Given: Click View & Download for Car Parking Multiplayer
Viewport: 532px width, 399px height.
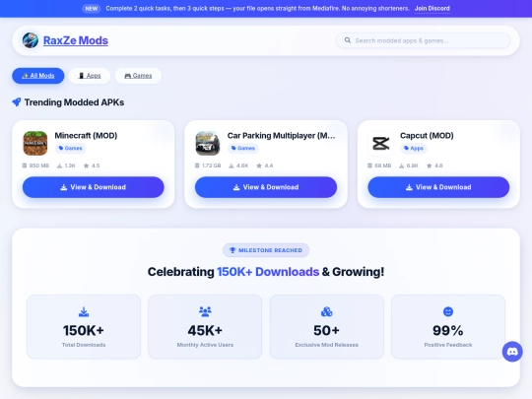Looking at the screenshot, I should [x=266, y=187].
